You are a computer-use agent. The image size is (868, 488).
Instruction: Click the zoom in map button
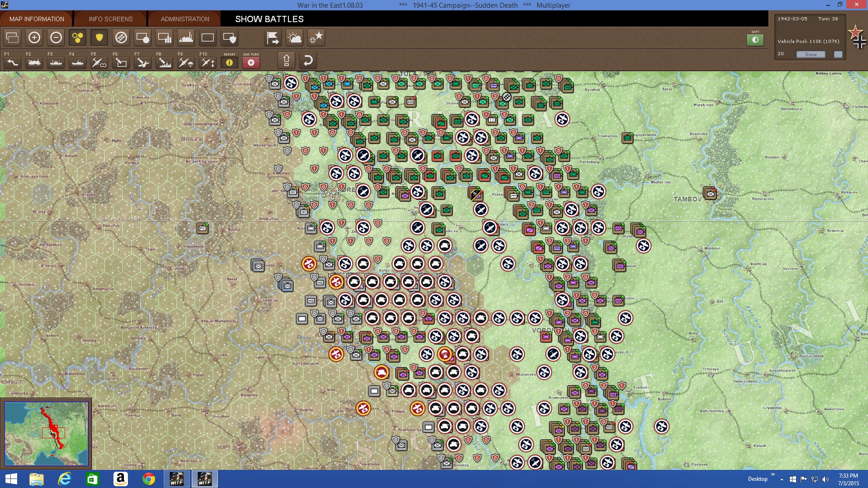pyautogui.click(x=34, y=38)
